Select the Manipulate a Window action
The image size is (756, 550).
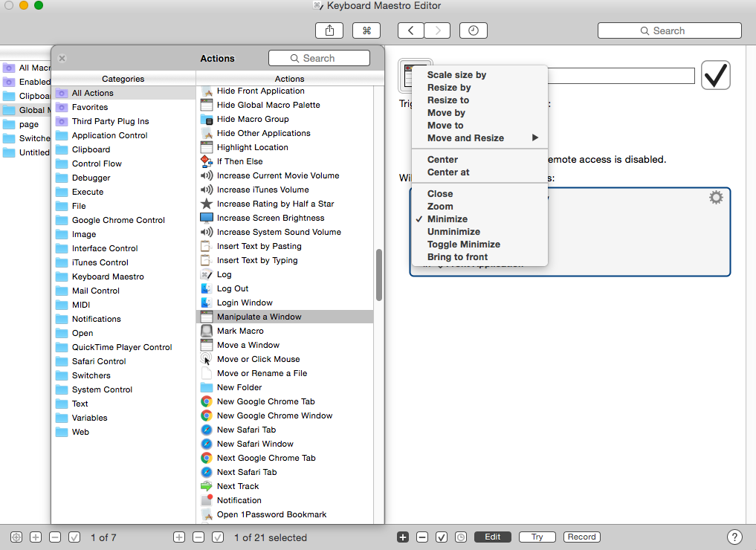[x=285, y=317]
